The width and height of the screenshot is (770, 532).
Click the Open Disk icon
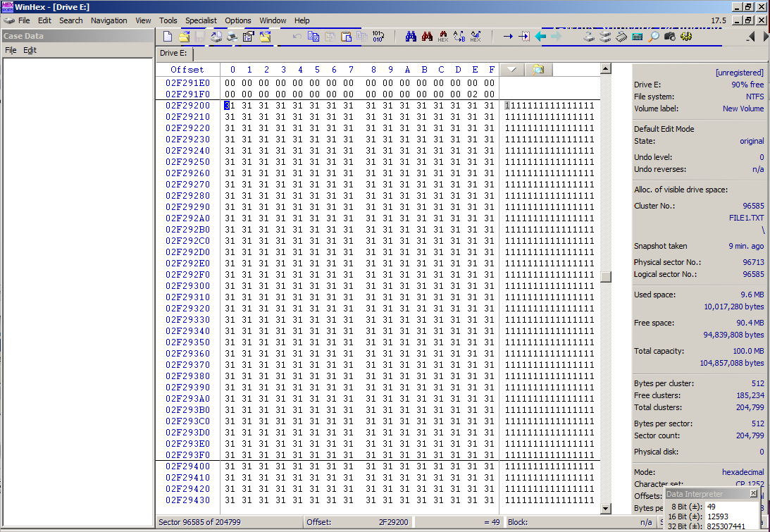click(589, 37)
